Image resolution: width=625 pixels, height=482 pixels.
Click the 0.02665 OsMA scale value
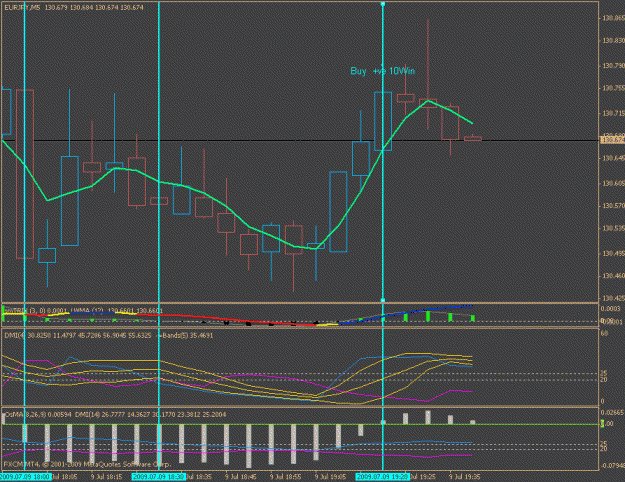click(x=612, y=412)
